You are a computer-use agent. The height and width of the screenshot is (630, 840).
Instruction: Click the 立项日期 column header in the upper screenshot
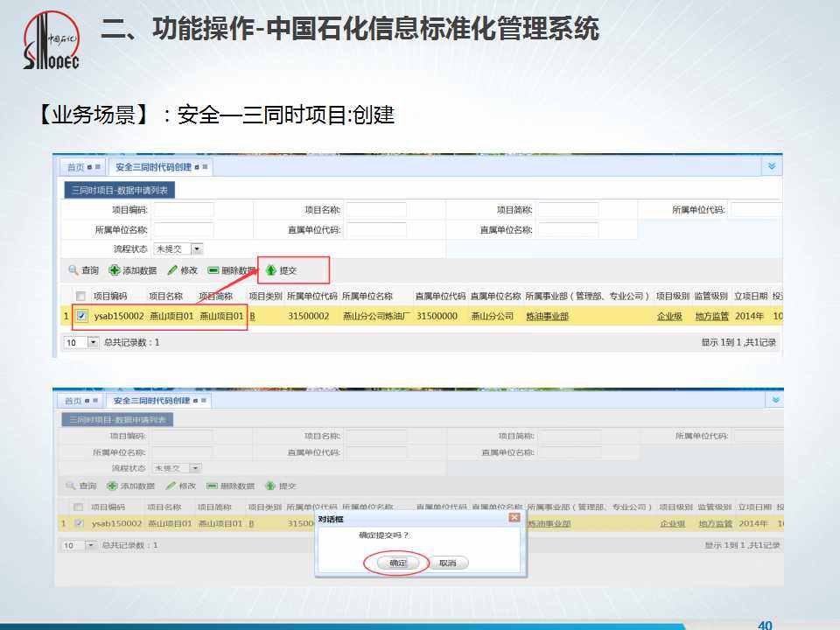click(x=751, y=297)
